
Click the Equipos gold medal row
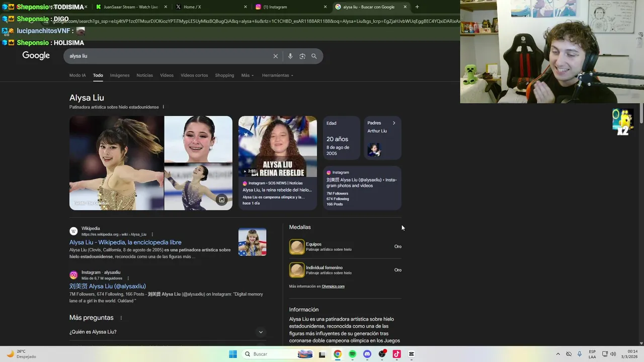[345, 247]
